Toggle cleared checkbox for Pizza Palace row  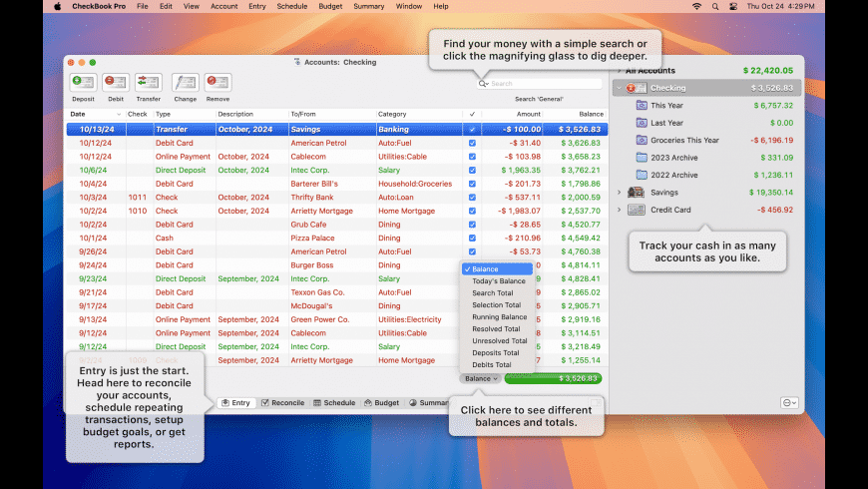(472, 239)
